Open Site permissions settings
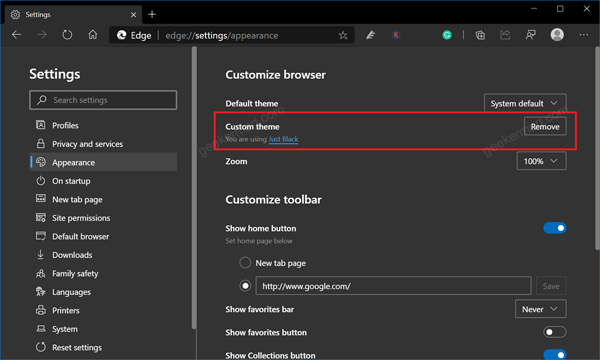The width and height of the screenshot is (600, 360). point(103,218)
